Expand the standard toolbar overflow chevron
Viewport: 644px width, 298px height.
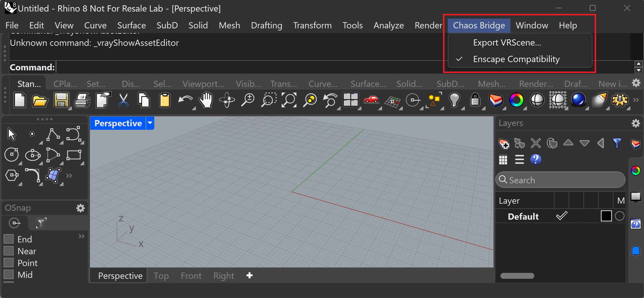pos(636,100)
